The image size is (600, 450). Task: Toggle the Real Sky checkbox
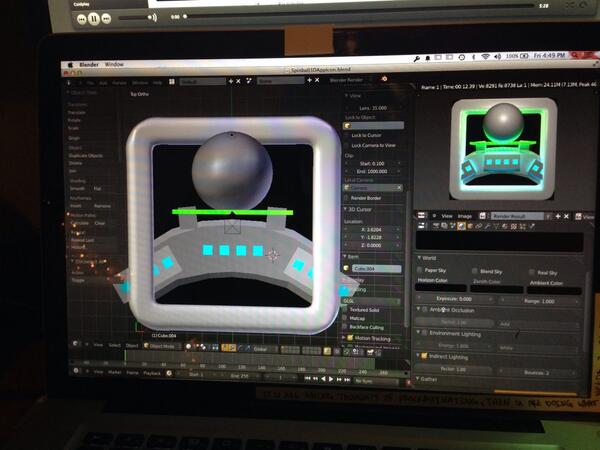[x=532, y=272]
